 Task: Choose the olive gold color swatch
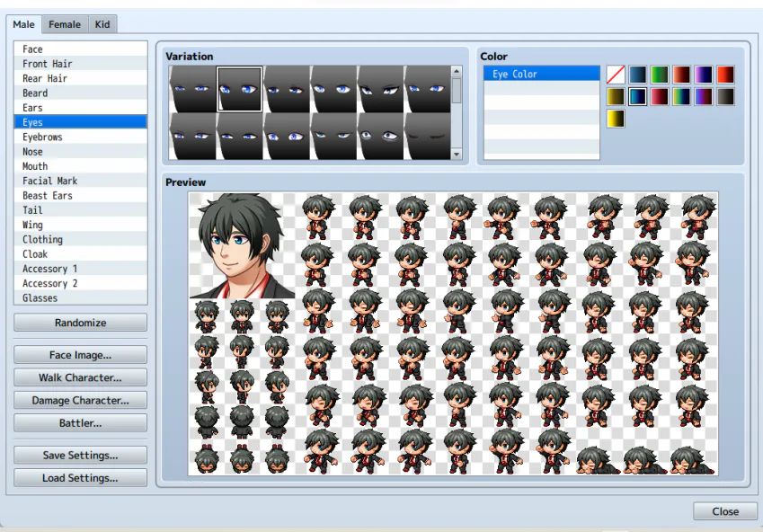tap(616, 96)
